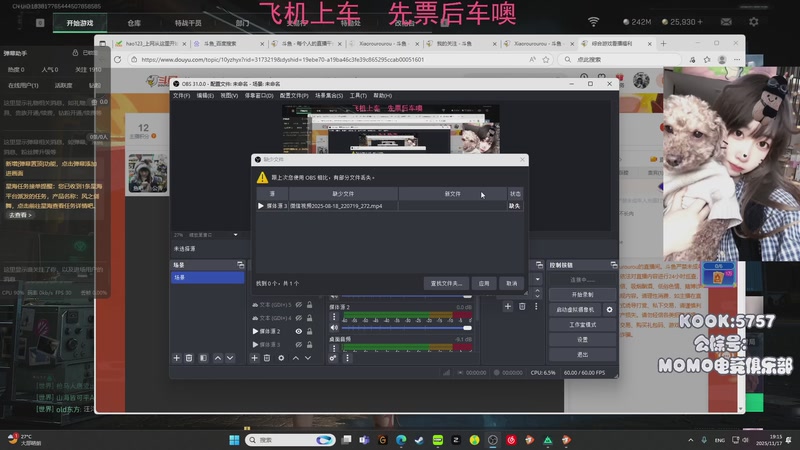This screenshot has width=800, height=450.
Task: Click the browser address bar URL
Action: pos(282,60)
